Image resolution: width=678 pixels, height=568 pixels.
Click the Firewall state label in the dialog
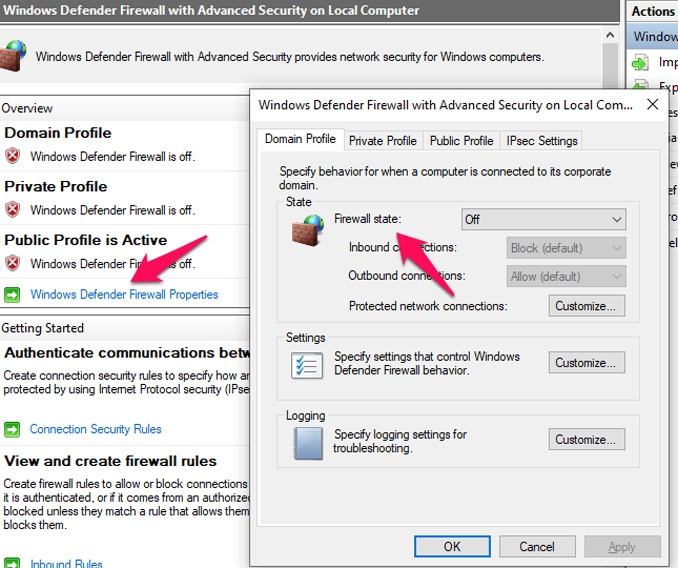click(368, 219)
